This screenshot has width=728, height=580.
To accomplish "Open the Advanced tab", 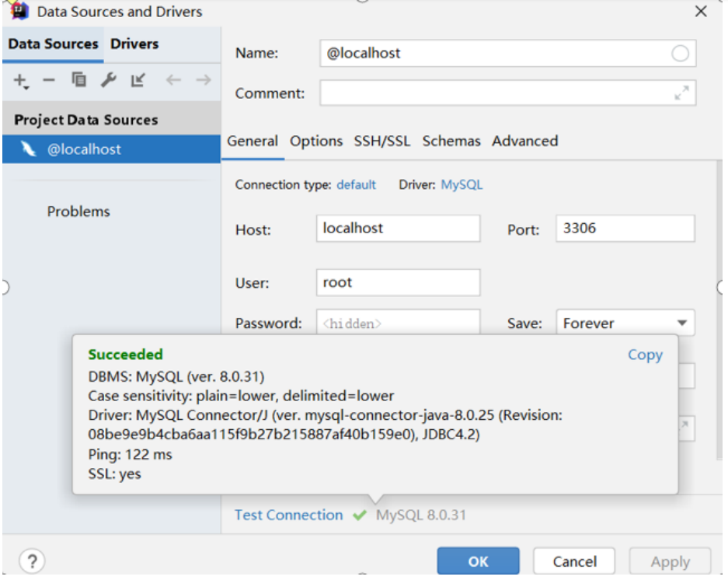I will point(525,141).
